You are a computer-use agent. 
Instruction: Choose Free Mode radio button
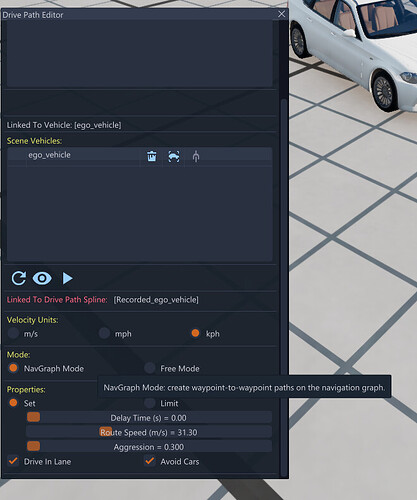(x=150, y=368)
